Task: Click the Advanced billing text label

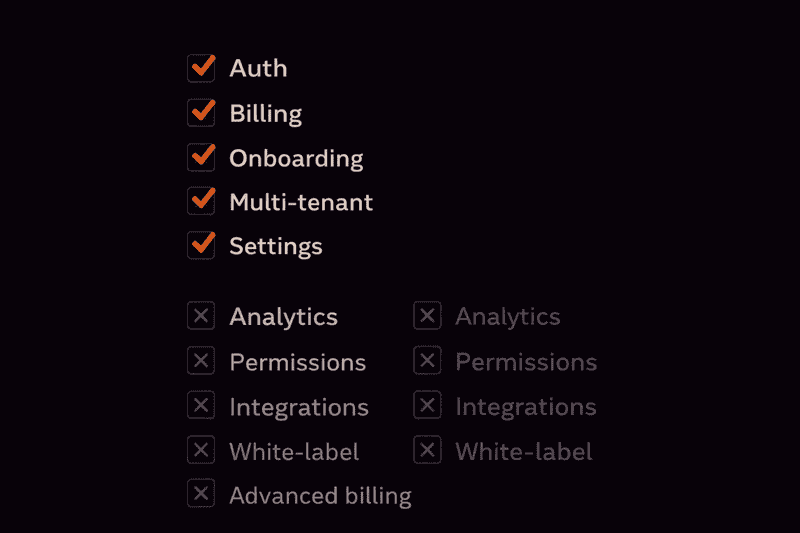Action: click(320, 495)
